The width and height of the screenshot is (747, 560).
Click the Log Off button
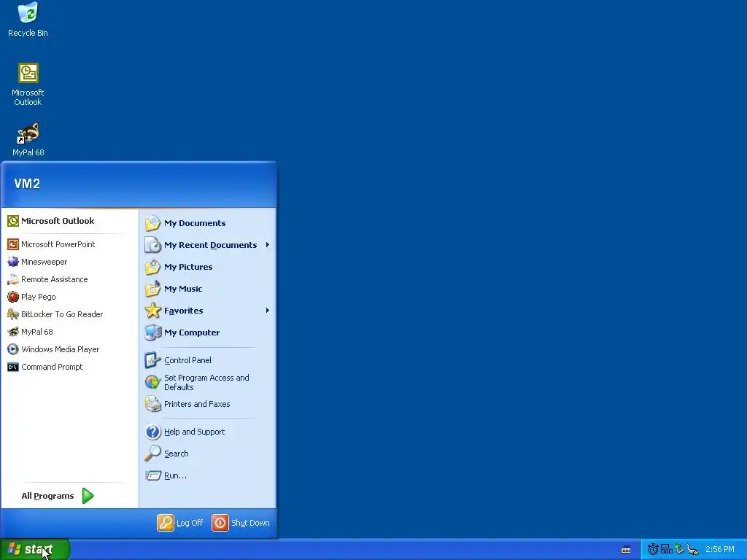tap(180, 523)
